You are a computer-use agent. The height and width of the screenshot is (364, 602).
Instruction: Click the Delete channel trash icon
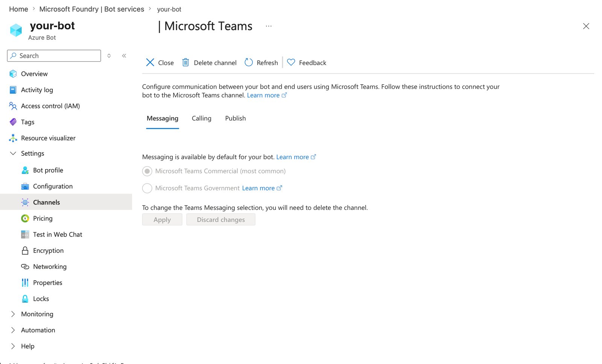185,62
